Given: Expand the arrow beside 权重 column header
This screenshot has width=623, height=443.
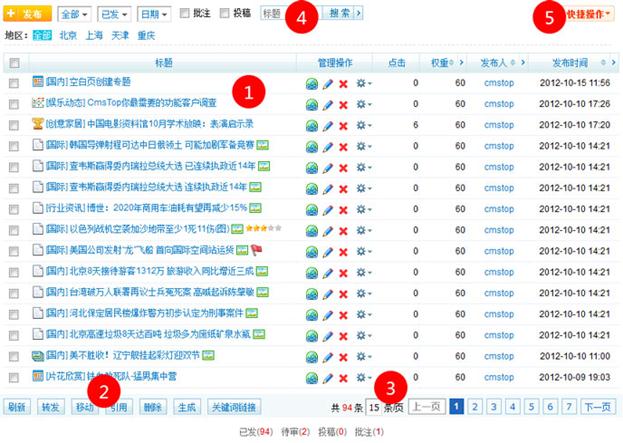Looking at the screenshot, I should pos(461,63).
